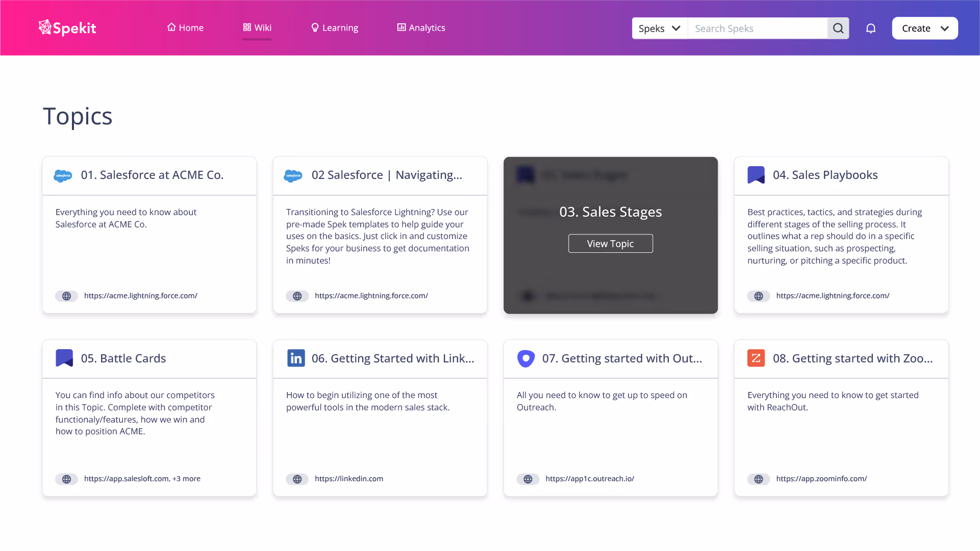Click the search magnifier icon
Image resolution: width=980 pixels, height=551 pixels.
838,28
